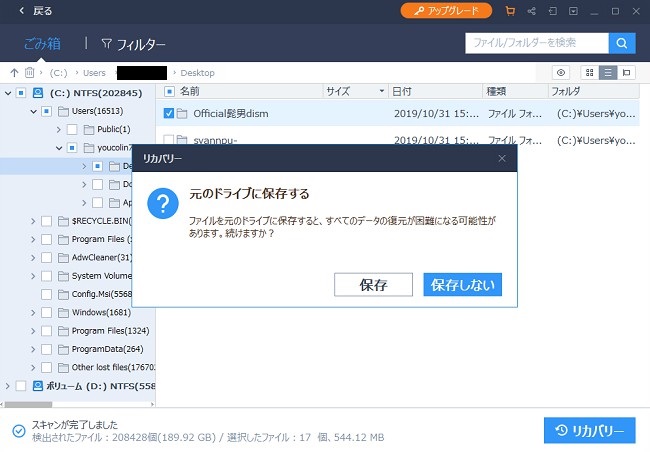Open the shopping cart icon
The height and width of the screenshot is (452, 650).
(510, 11)
